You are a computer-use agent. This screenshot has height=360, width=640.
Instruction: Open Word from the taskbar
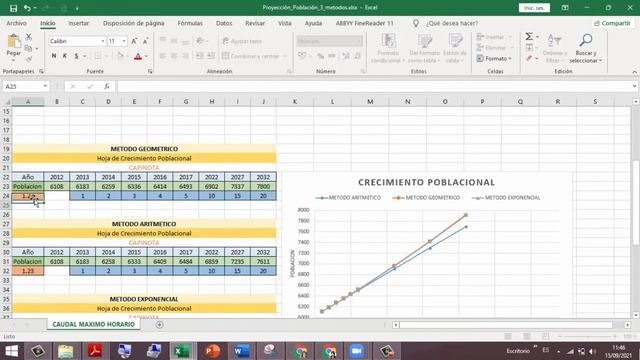(x=241, y=351)
